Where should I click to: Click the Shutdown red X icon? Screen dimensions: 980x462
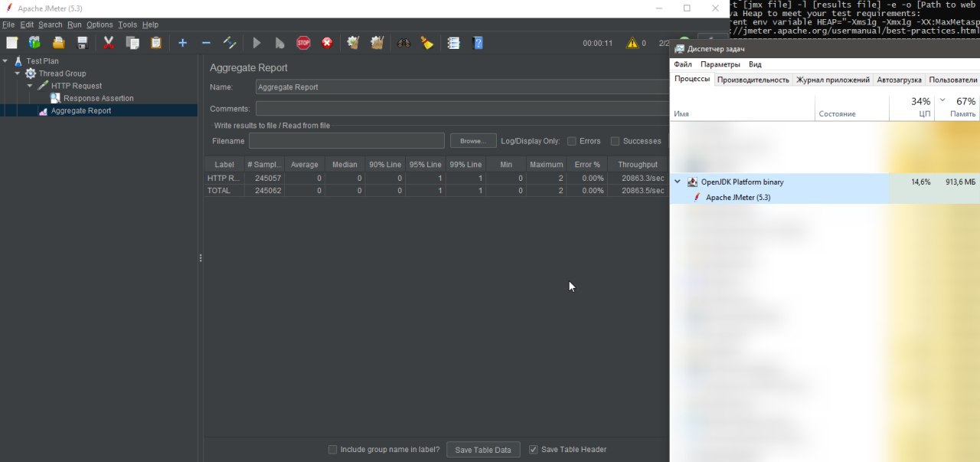tap(327, 43)
